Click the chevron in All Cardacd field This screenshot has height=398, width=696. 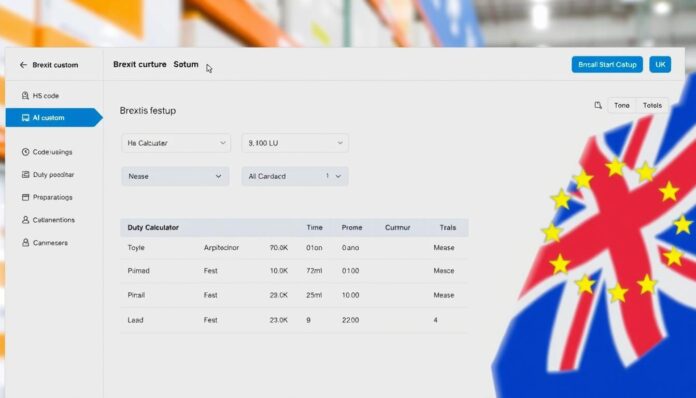pos(338,176)
